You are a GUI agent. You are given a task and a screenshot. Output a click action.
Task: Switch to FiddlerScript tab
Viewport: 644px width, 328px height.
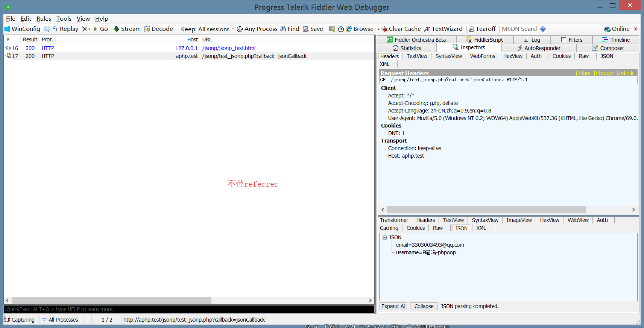click(x=485, y=40)
